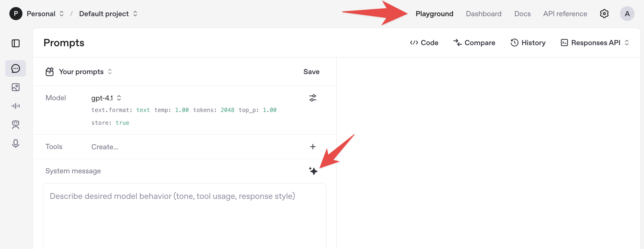Click the Create... tools field
Image resolution: width=644 pixels, height=249 pixels.
(x=105, y=147)
